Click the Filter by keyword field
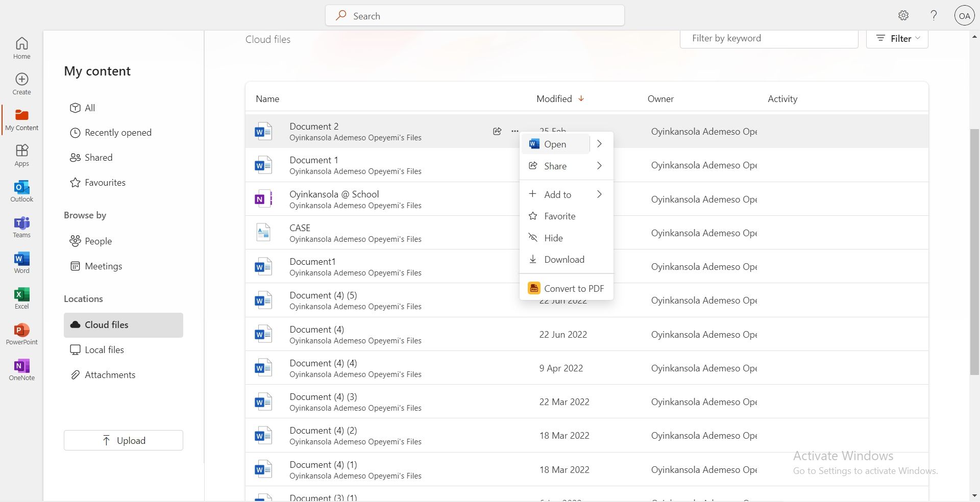 click(769, 39)
